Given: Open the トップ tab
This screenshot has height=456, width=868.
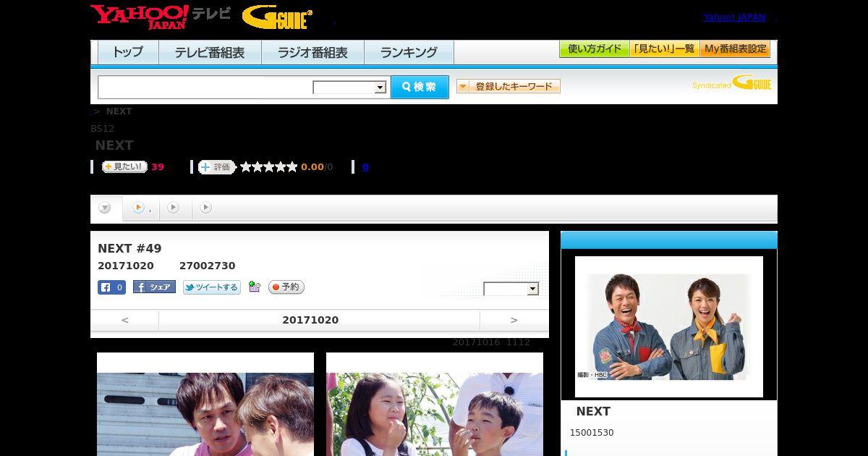Looking at the screenshot, I should point(128,52).
